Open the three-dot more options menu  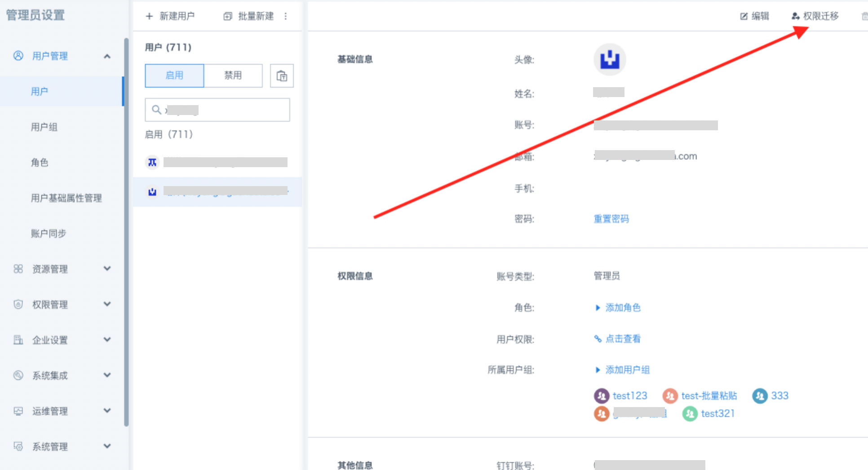pos(286,16)
